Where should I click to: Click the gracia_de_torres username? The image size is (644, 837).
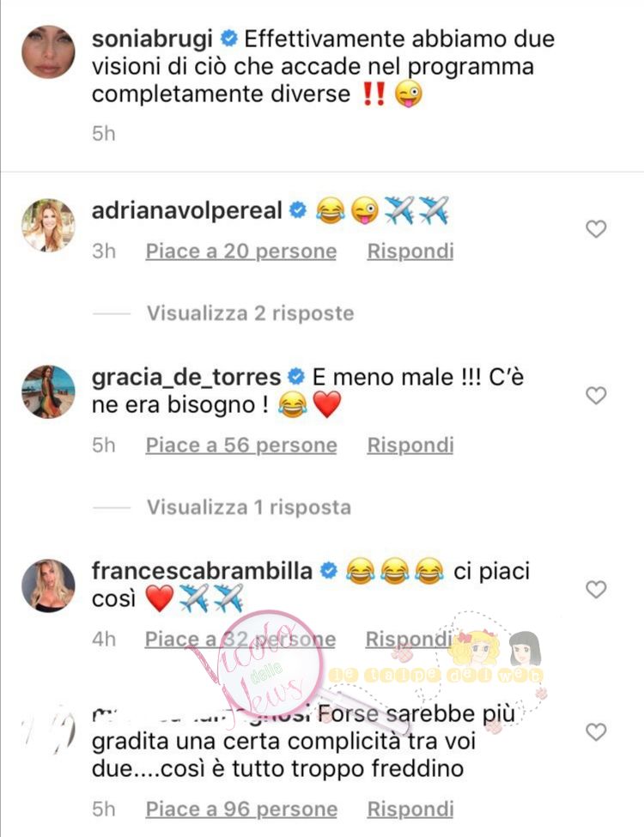(186, 378)
